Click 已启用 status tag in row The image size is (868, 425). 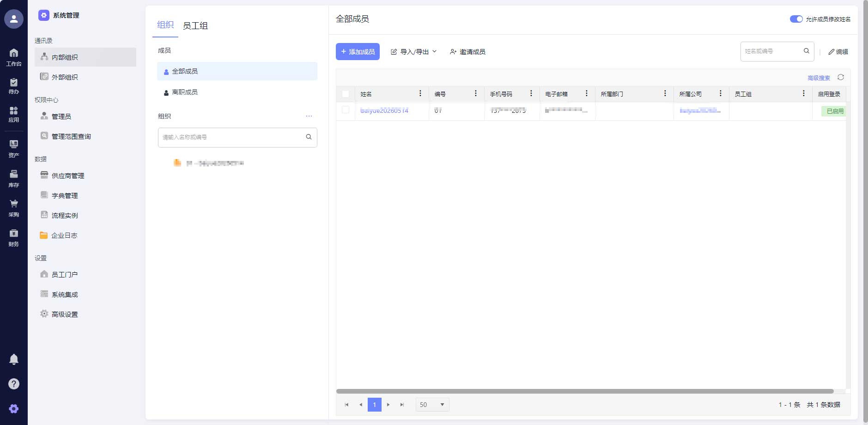point(834,111)
